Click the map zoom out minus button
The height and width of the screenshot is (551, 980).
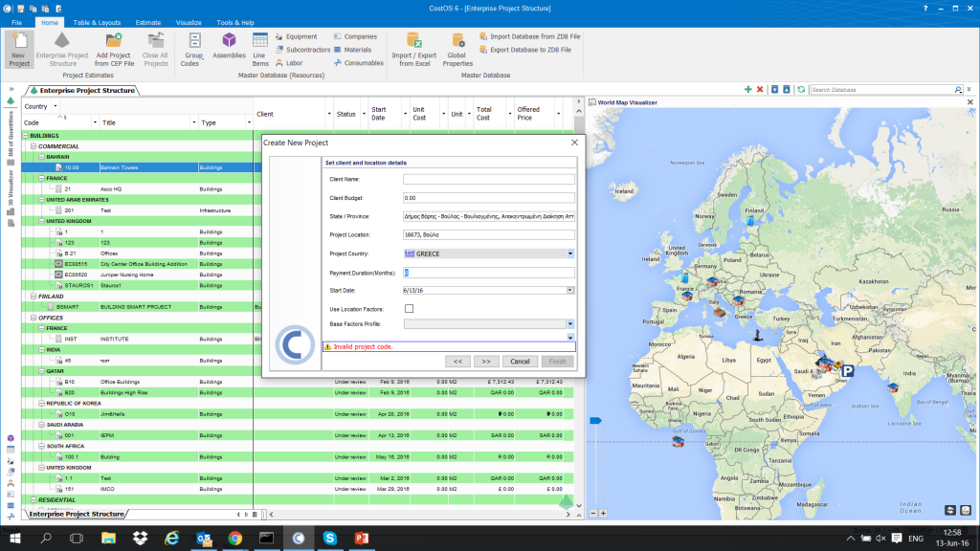[593, 514]
